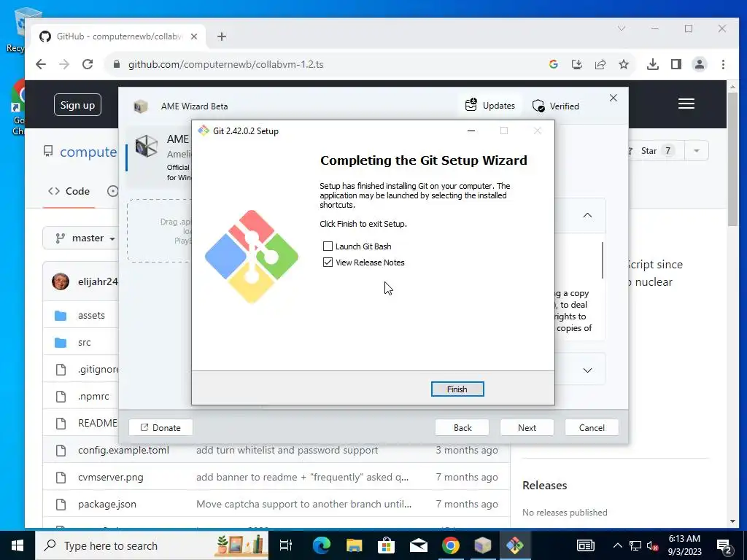Open Chrome profile menu

[700, 64]
